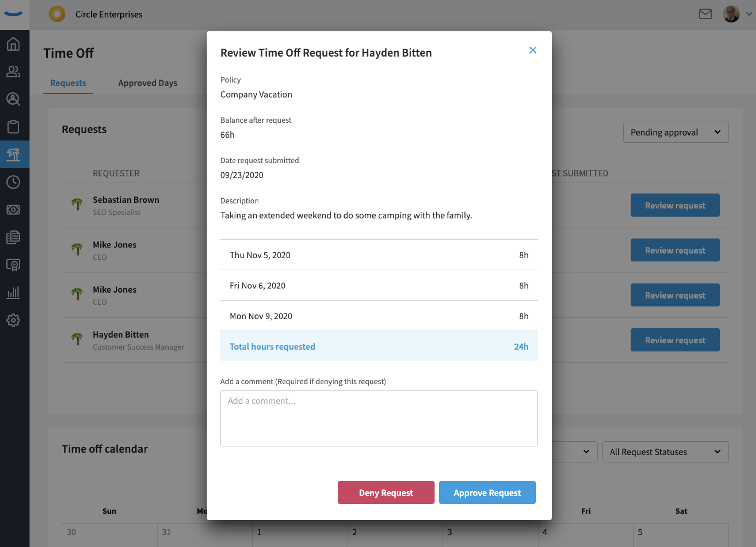Click the Time off calendar heading
The width and height of the screenshot is (756, 547).
coord(105,449)
